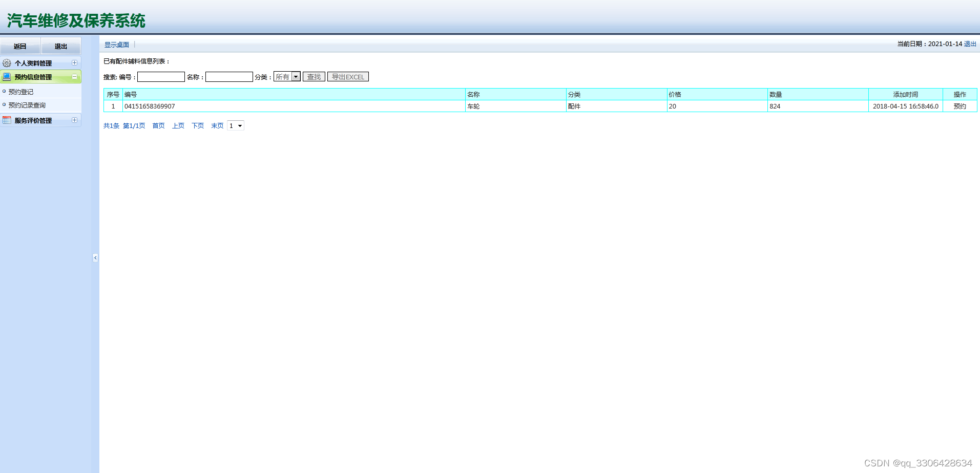The image size is (980, 473).
Task: Click the 分类 column header
Action: [x=617, y=95]
